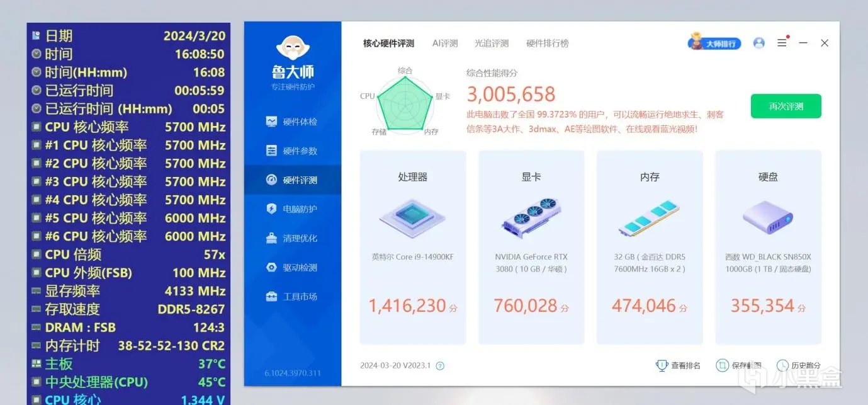
Task: Open 硬件参数 in the sidebar
Action: coord(293,151)
